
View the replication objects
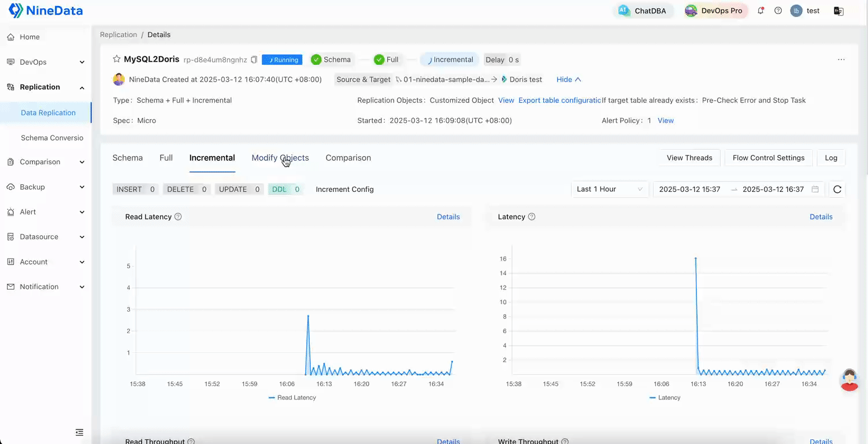click(506, 100)
